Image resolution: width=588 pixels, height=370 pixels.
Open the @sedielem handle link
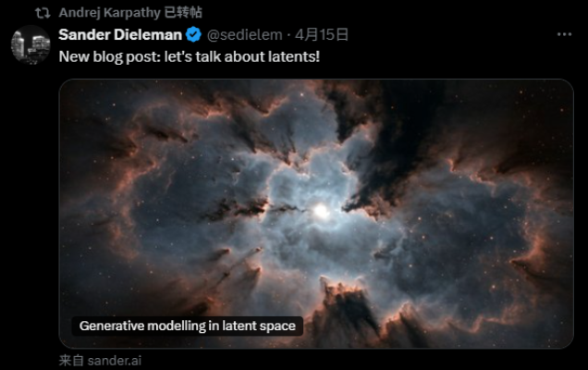coord(244,35)
